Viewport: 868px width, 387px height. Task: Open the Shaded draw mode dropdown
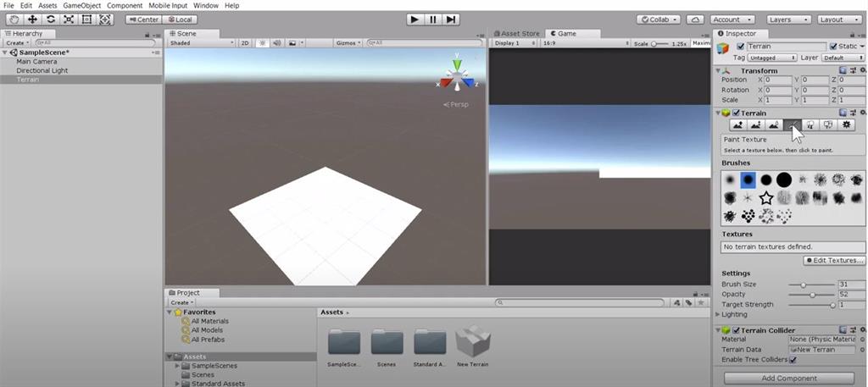coord(202,42)
